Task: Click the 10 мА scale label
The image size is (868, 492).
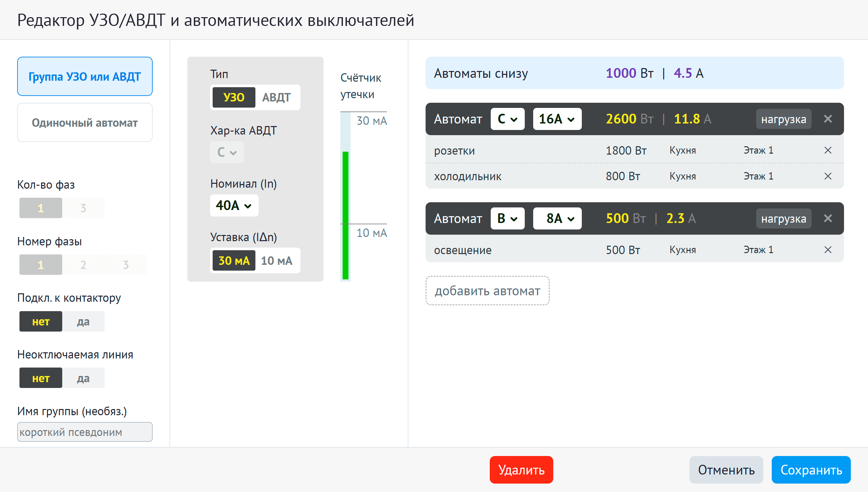Action: 372,233
